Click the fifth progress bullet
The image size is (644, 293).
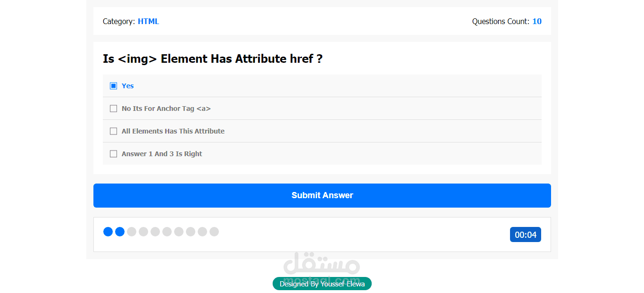pos(155,232)
